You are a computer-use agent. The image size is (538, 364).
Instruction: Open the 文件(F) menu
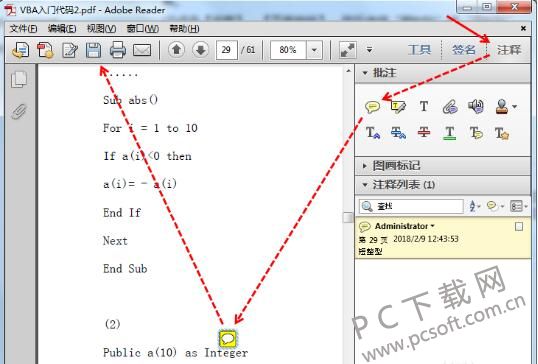click(x=23, y=28)
